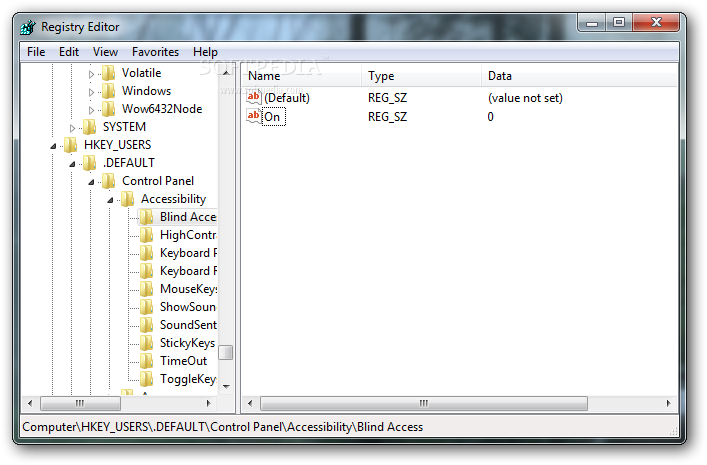Click the MouseKeys folder icon

pos(146,290)
